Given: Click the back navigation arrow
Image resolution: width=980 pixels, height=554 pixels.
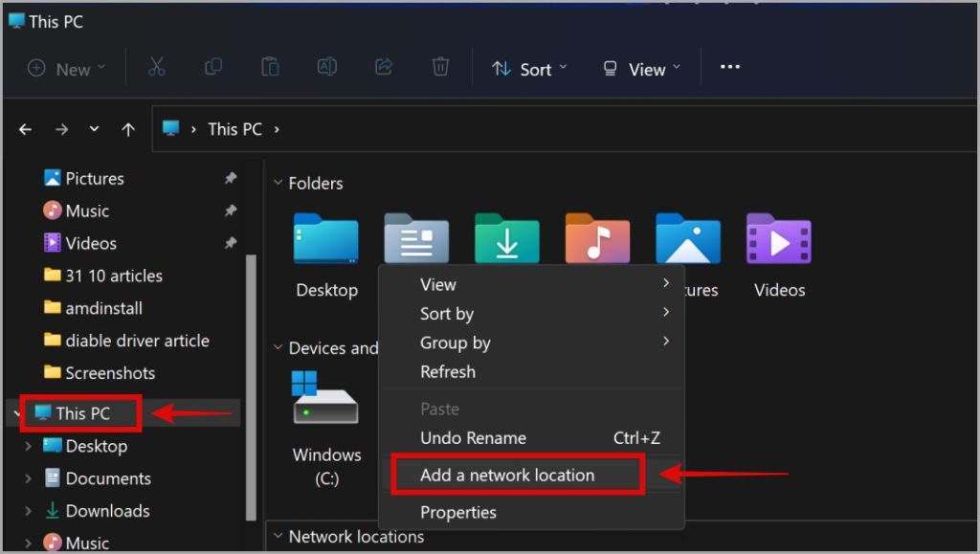Looking at the screenshot, I should (25, 128).
